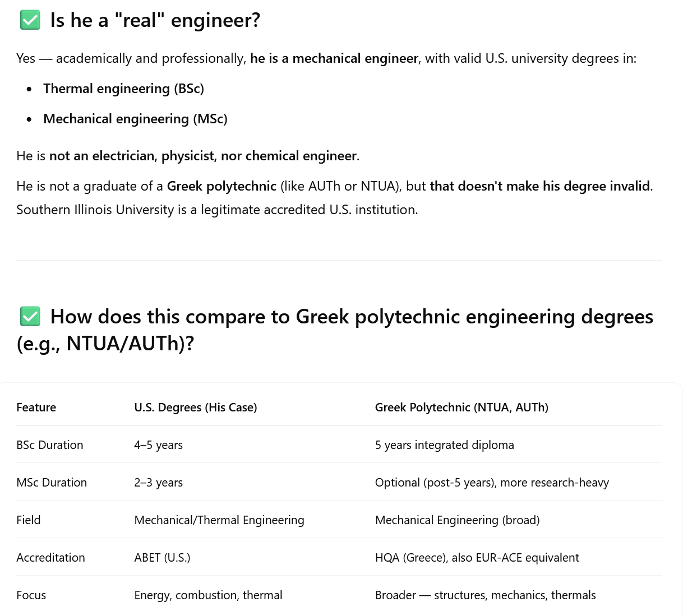Select the heading "Is he a real engineer?"
The image size is (683, 616).
pos(155,20)
